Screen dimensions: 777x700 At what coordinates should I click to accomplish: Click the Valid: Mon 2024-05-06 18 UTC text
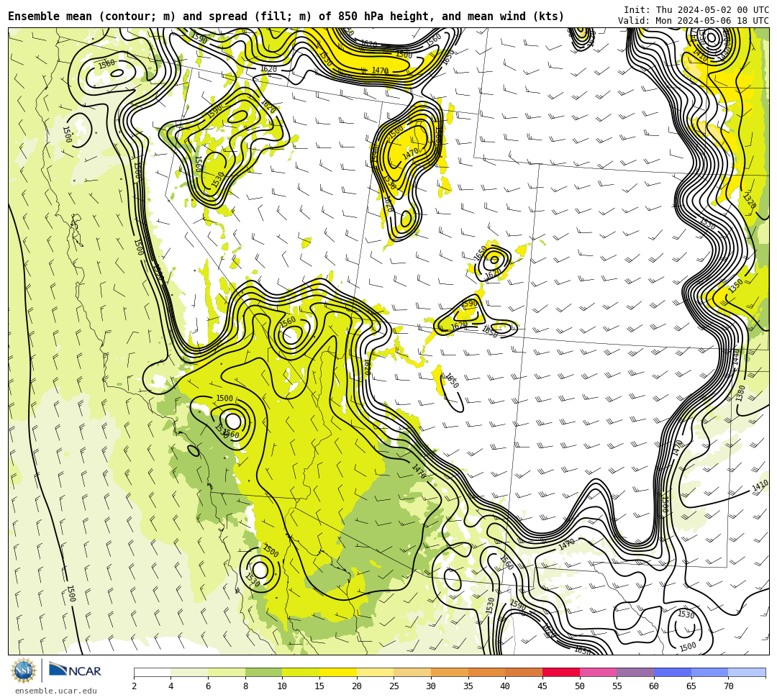694,20
